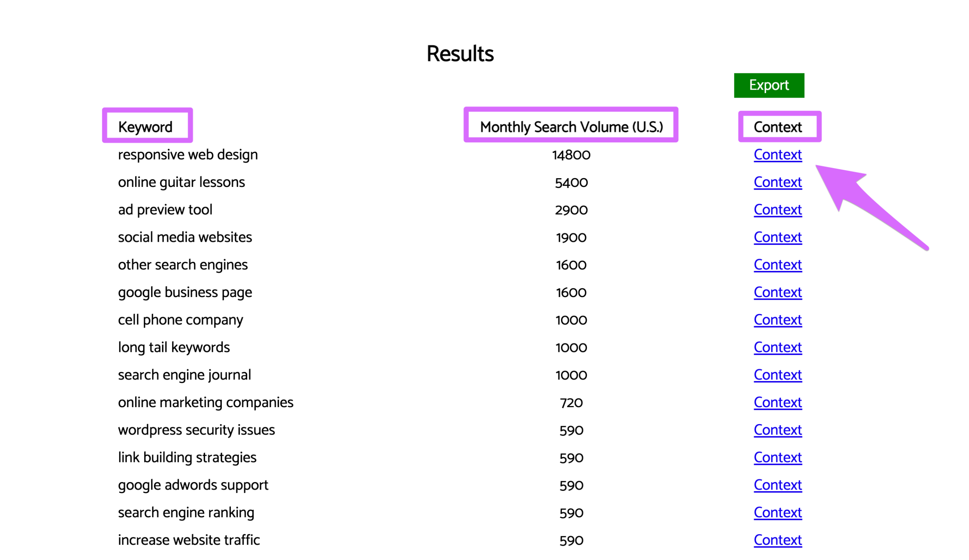
Task: Click volume 1600 for google business page
Action: tap(571, 293)
